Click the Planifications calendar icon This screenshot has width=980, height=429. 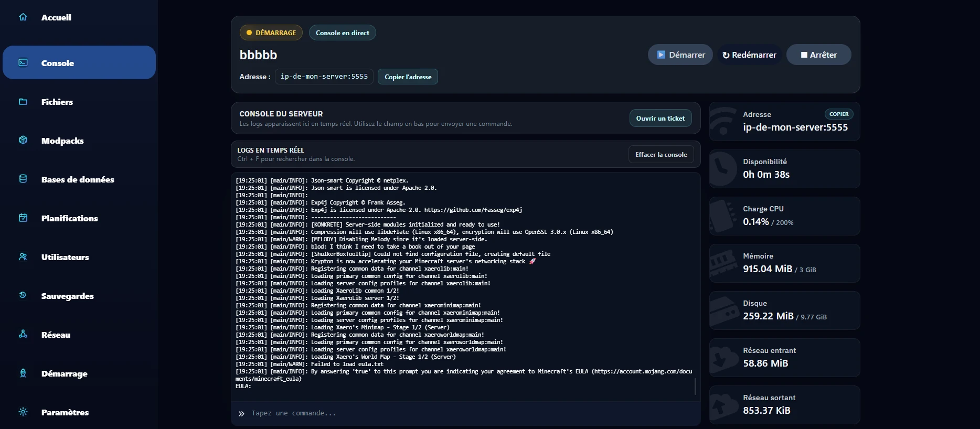[23, 218]
